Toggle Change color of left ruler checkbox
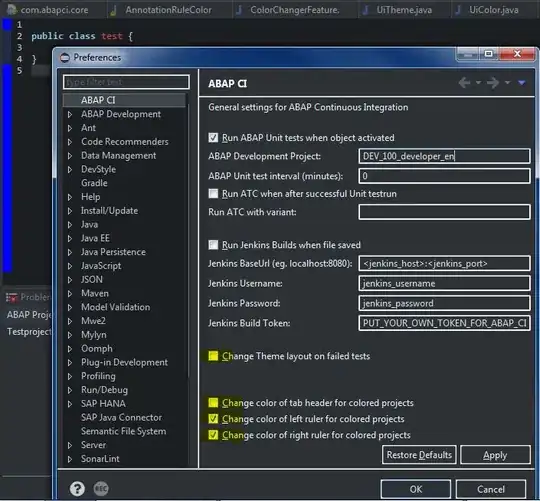This screenshot has height=501, width=540. coord(213,419)
